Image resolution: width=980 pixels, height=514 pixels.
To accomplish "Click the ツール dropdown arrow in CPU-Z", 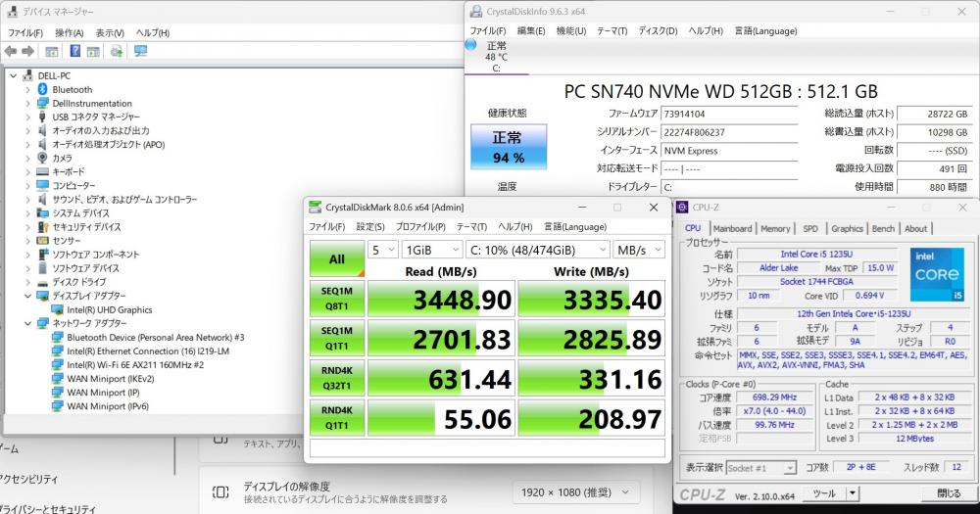I will coord(852,493).
